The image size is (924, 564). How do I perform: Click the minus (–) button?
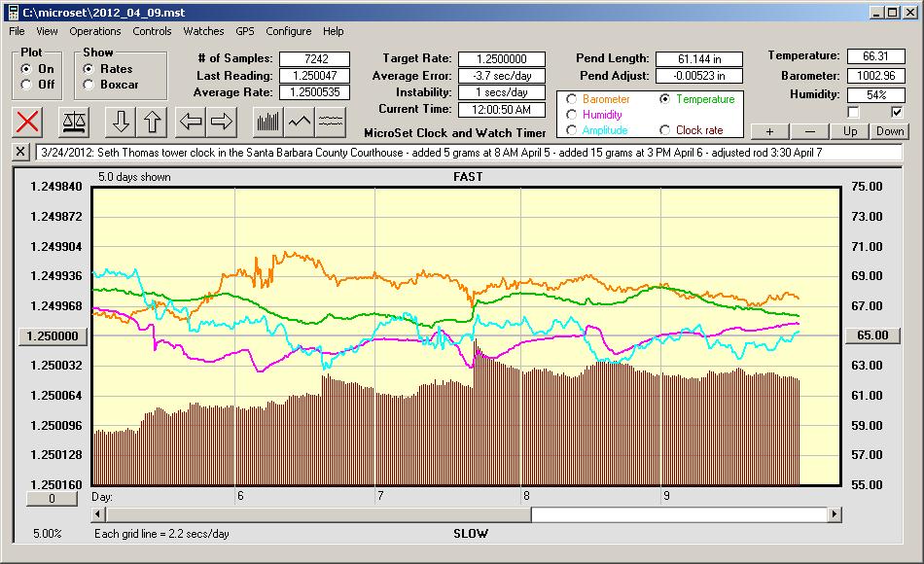(x=809, y=131)
